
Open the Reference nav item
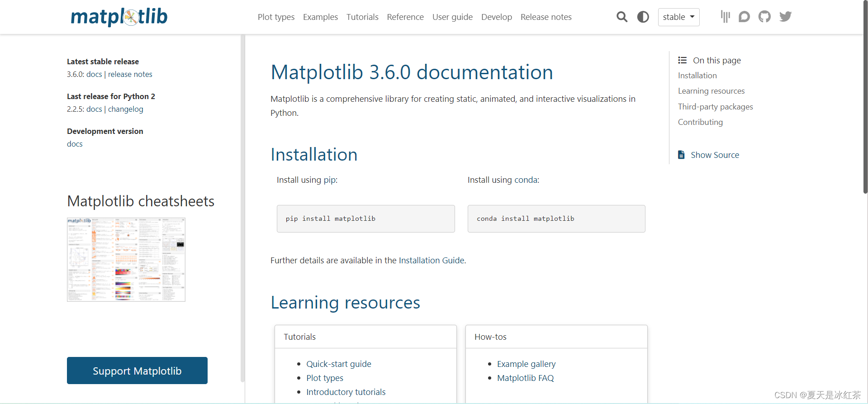tap(405, 17)
